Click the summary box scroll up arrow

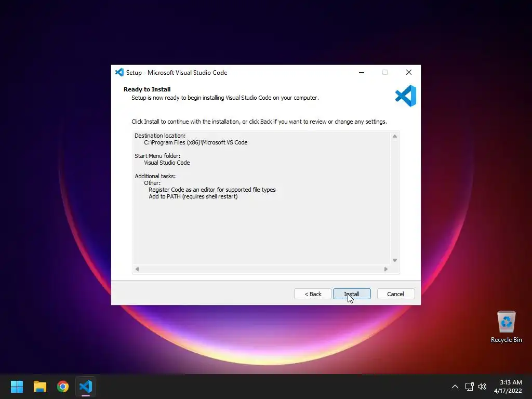(x=395, y=136)
